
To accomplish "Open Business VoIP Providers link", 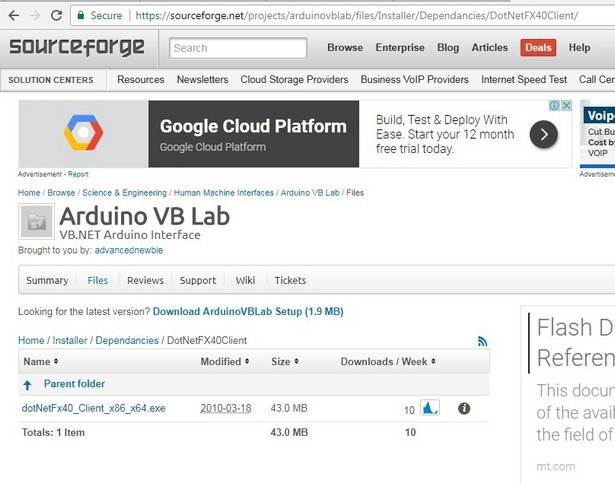I will 415,80.
